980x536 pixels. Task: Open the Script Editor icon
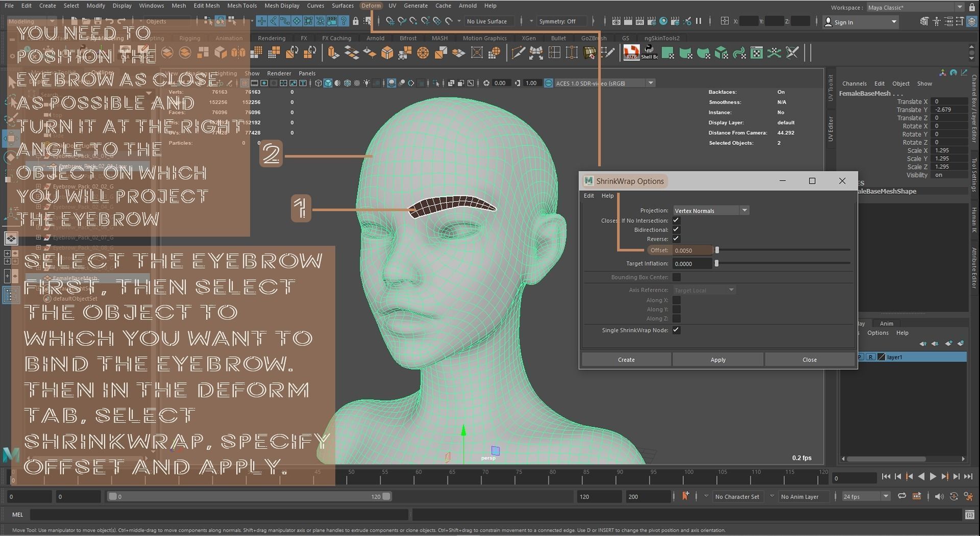click(x=969, y=515)
